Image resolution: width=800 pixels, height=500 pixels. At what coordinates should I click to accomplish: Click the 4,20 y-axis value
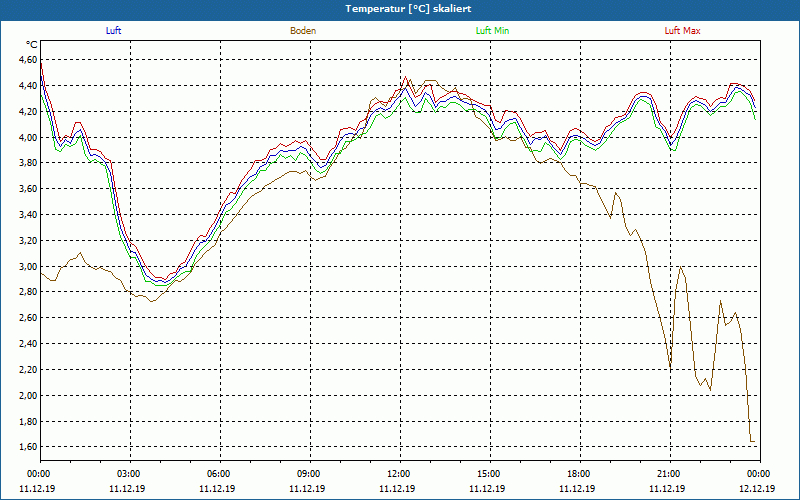point(28,111)
